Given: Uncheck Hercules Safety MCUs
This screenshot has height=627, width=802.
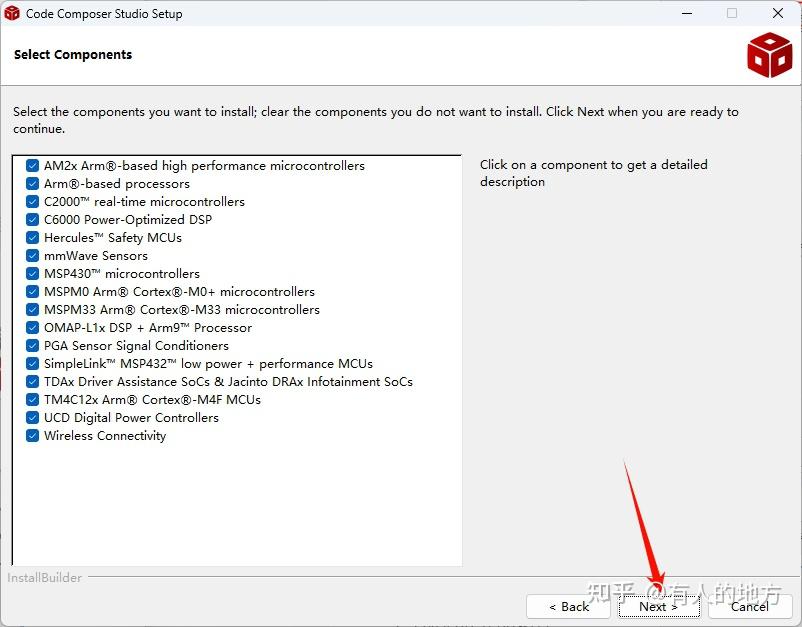Looking at the screenshot, I should (32, 238).
